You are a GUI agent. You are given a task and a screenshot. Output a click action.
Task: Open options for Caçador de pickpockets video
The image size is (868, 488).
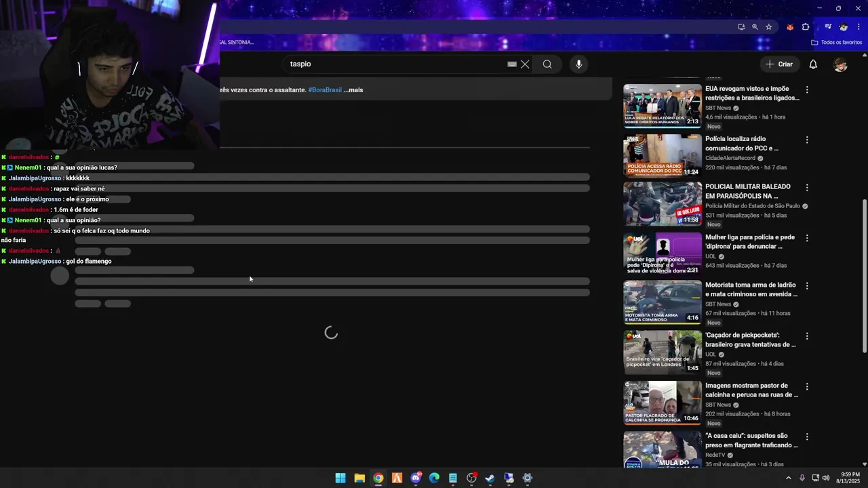(x=807, y=336)
